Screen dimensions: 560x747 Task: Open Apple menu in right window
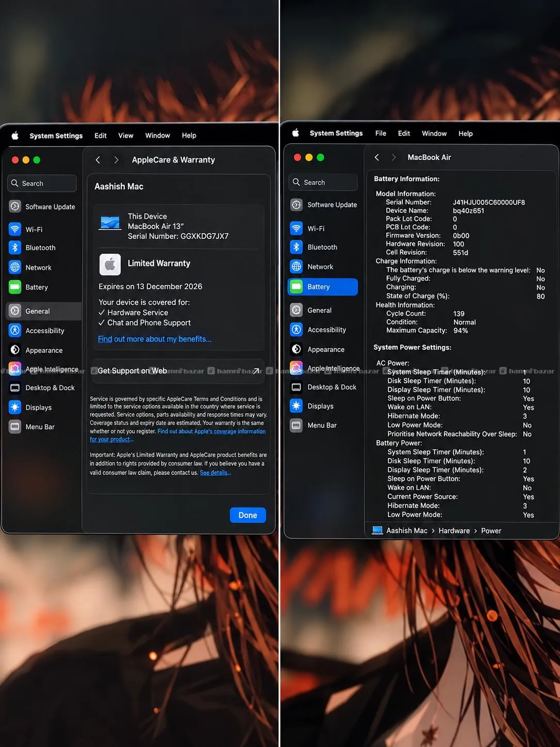(295, 133)
